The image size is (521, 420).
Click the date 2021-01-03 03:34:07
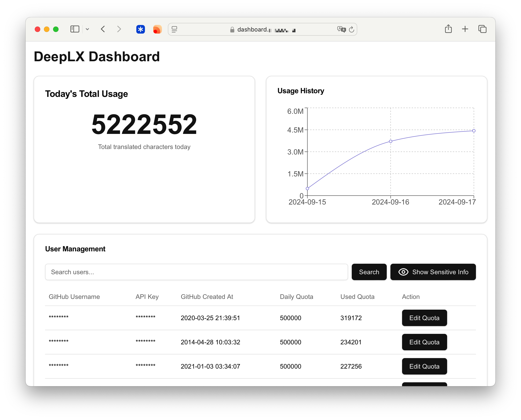(210, 366)
